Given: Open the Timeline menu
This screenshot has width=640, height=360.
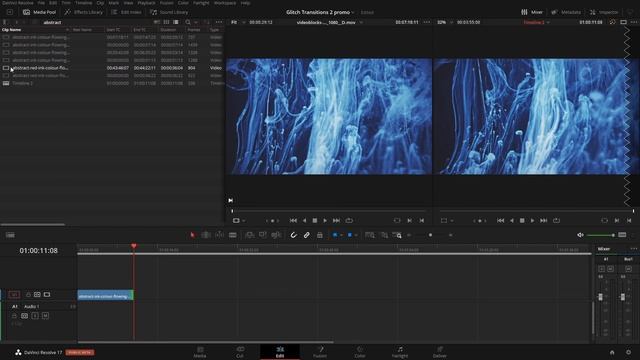Looking at the screenshot, I should 83,3.
